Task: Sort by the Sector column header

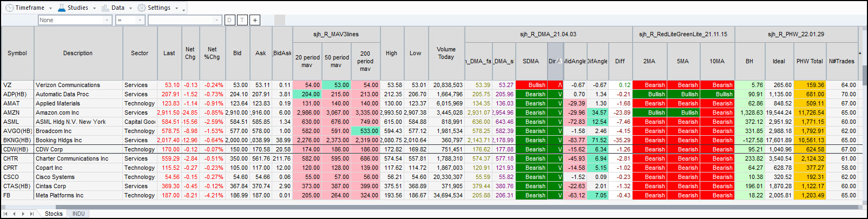Action: [x=140, y=53]
